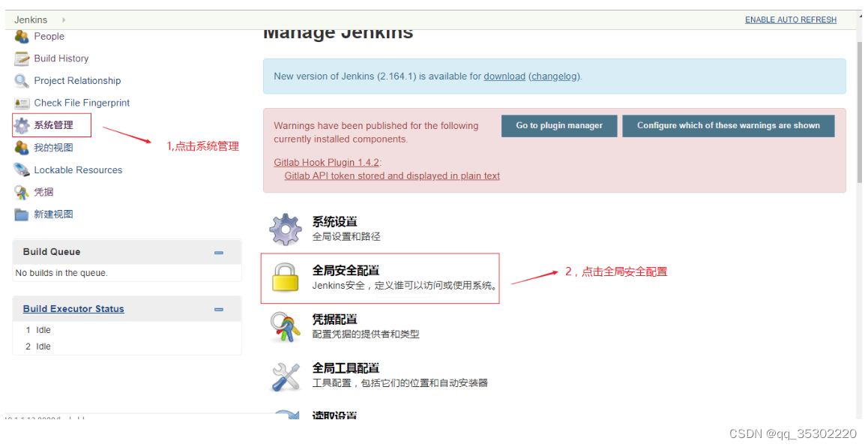Click 工具配置，包括它们的位置和自动安装器 description
This screenshot has height=447, width=868.
[400, 382]
